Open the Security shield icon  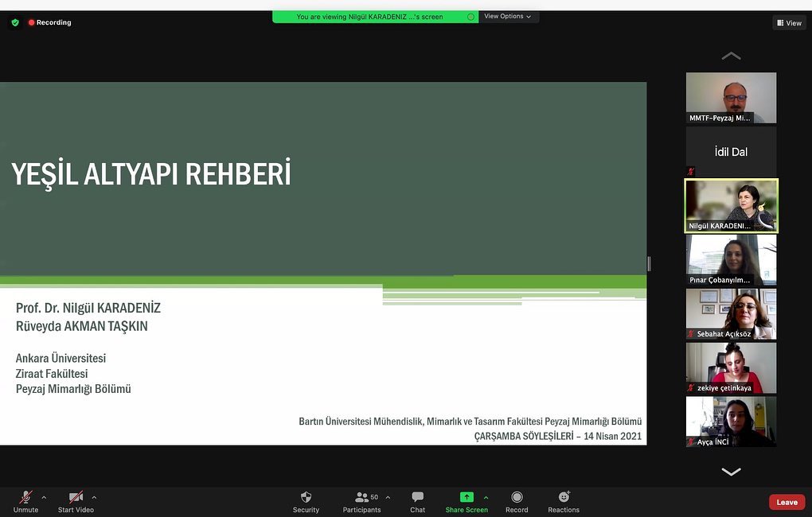306,497
